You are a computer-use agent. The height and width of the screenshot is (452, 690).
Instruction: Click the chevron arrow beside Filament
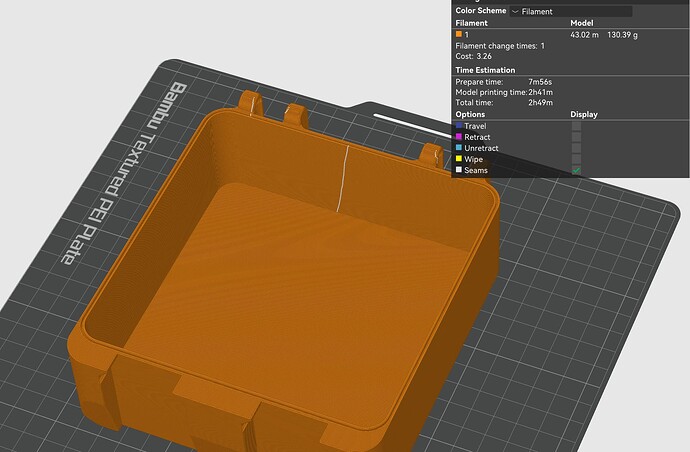pos(515,12)
